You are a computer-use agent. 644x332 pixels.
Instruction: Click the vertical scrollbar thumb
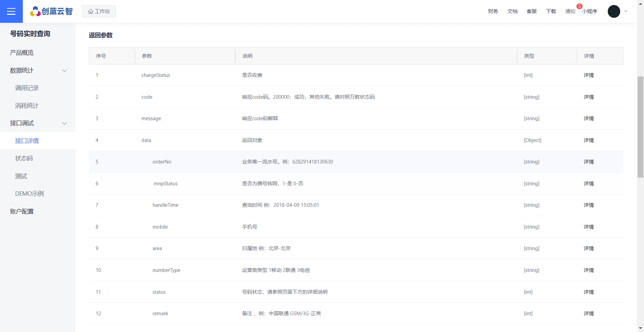pos(640,127)
